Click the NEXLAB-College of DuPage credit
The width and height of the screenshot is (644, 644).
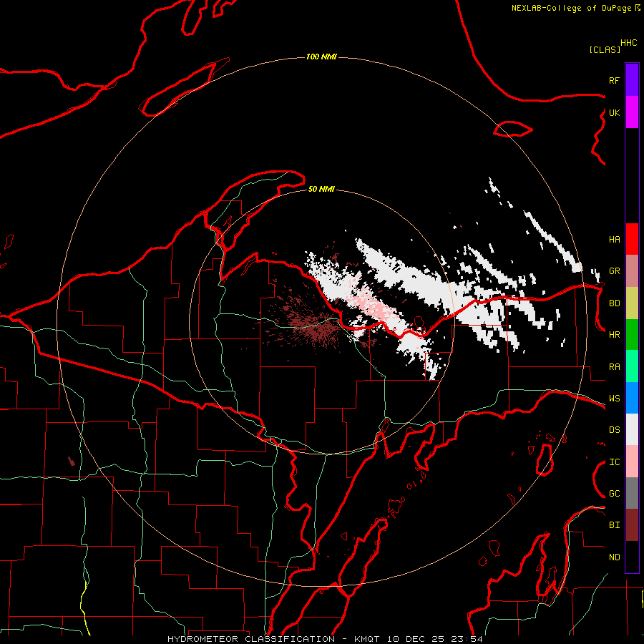point(575,8)
